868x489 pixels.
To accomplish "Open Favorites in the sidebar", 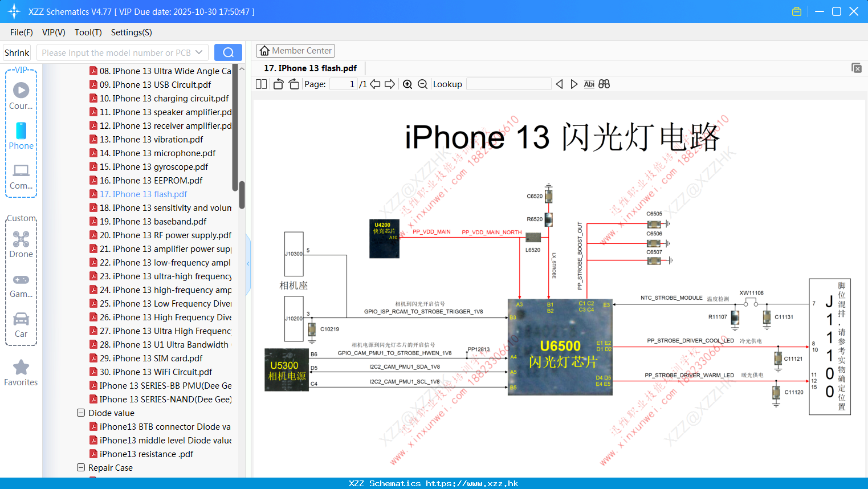I will click(21, 373).
